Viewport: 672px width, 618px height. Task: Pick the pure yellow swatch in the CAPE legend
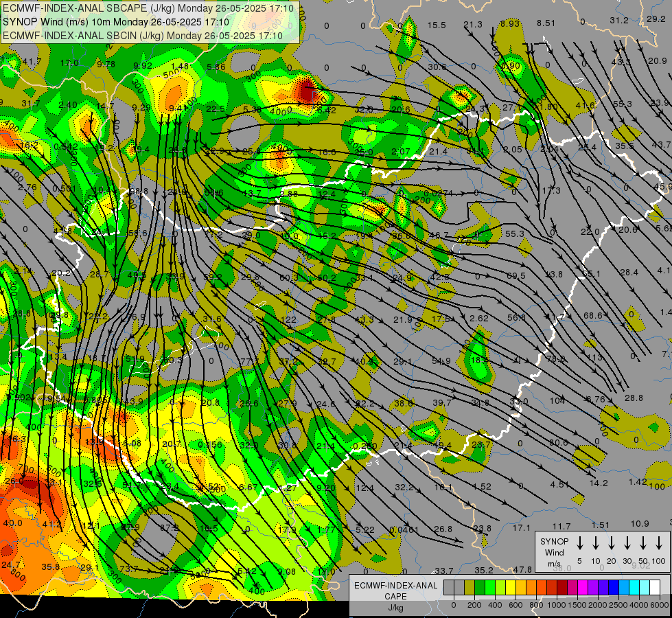tap(511, 587)
